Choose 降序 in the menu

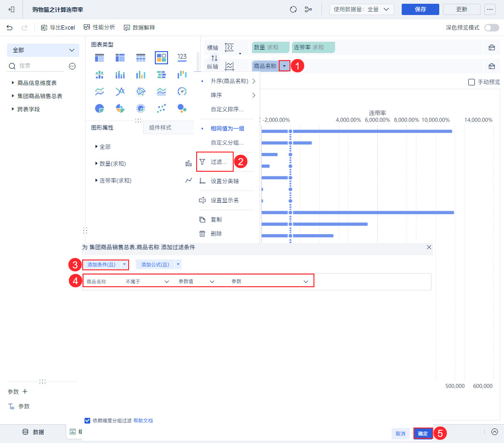pyautogui.click(x=228, y=95)
